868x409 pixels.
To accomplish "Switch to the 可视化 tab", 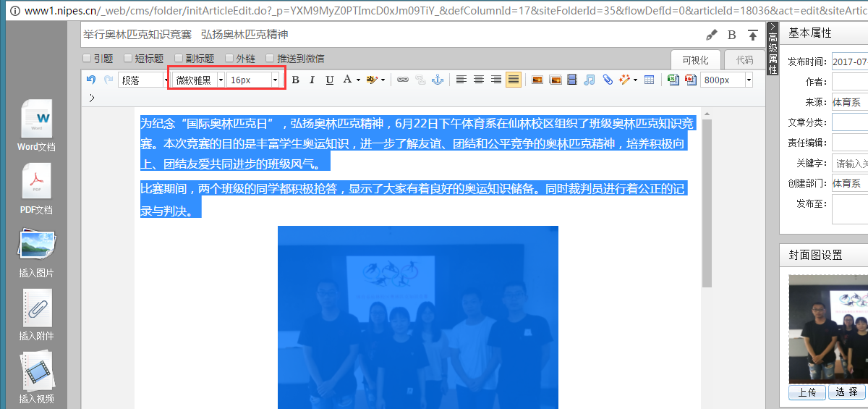I will pos(695,60).
